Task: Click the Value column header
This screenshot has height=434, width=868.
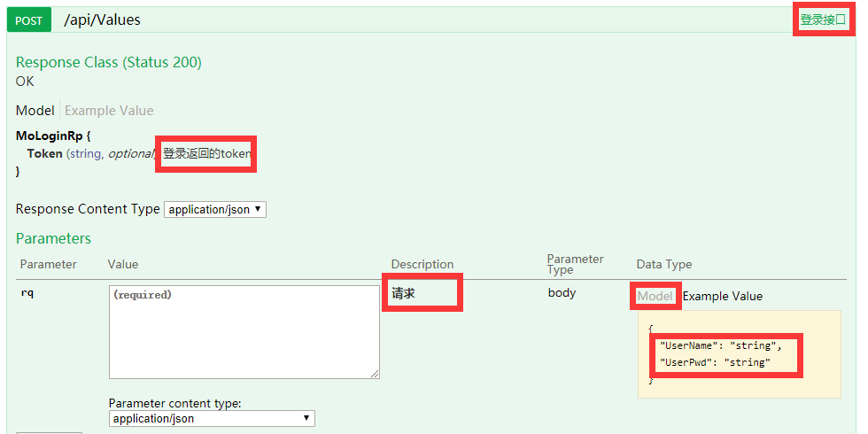Action: pos(123,265)
